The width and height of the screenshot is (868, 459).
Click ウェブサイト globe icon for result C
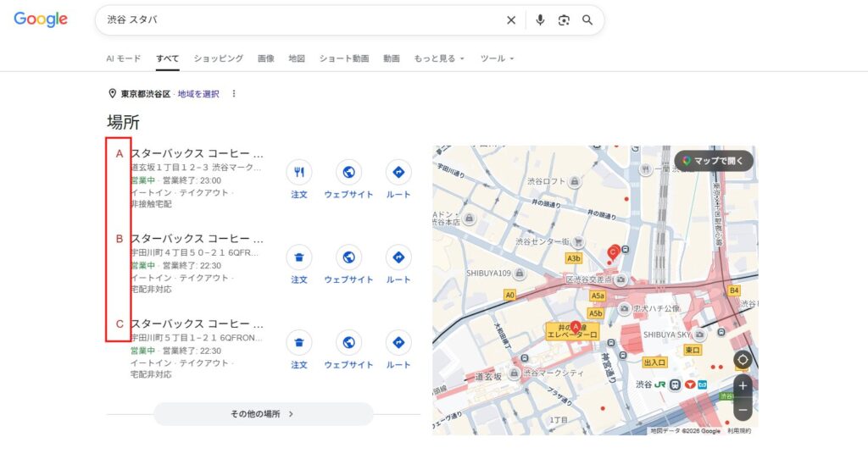[348, 342]
